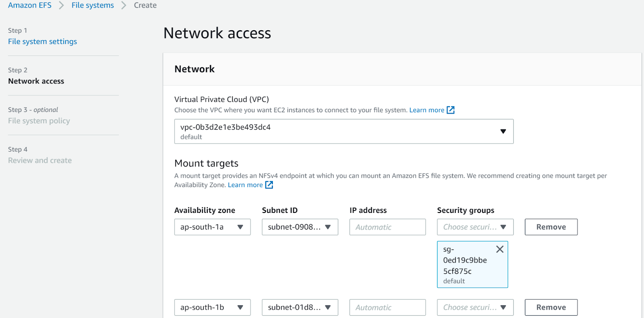Click external link icon beside VPC Learn more
Viewport: 644px width, 318px height.
point(450,110)
